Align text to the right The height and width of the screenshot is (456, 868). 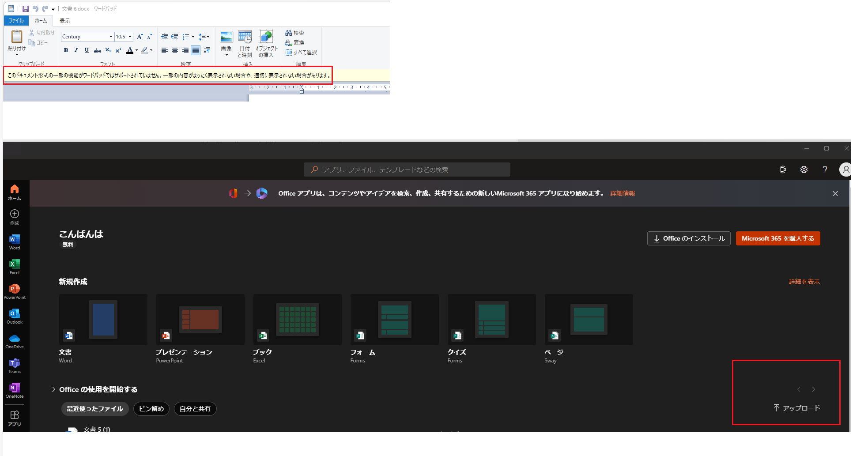click(x=185, y=50)
